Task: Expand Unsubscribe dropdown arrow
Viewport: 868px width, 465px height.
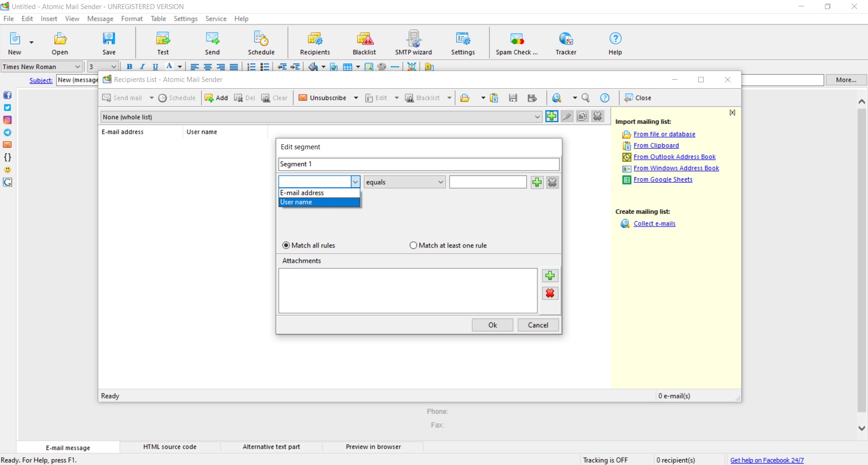Action: (x=356, y=98)
